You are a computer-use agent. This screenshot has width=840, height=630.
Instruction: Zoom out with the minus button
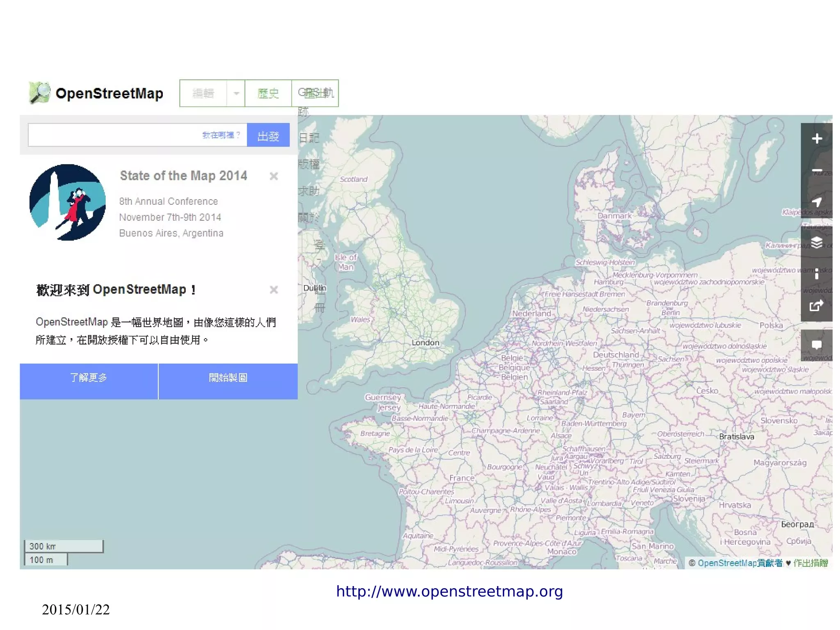pyautogui.click(x=816, y=170)
